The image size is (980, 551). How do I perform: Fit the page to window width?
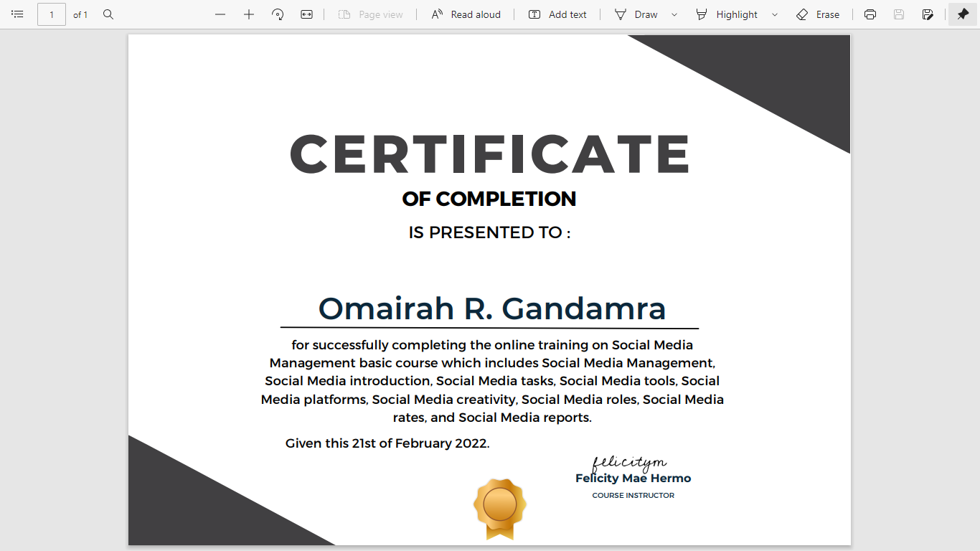pos(306,14)
